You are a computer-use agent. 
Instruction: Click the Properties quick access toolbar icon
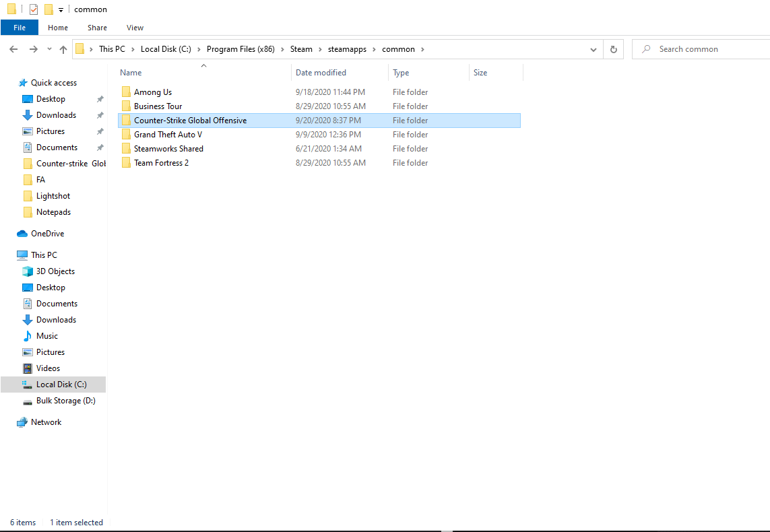[34, 9]
